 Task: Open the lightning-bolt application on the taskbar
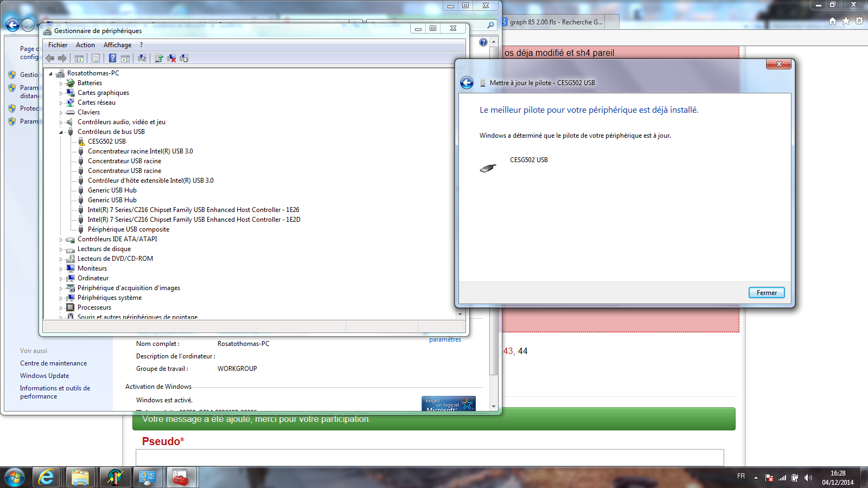click(114, 477)
